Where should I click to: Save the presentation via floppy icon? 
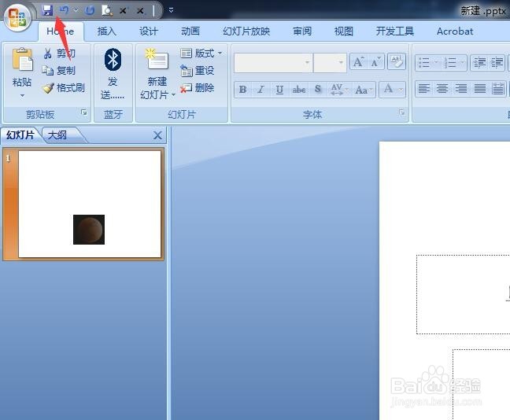[47, 10]
